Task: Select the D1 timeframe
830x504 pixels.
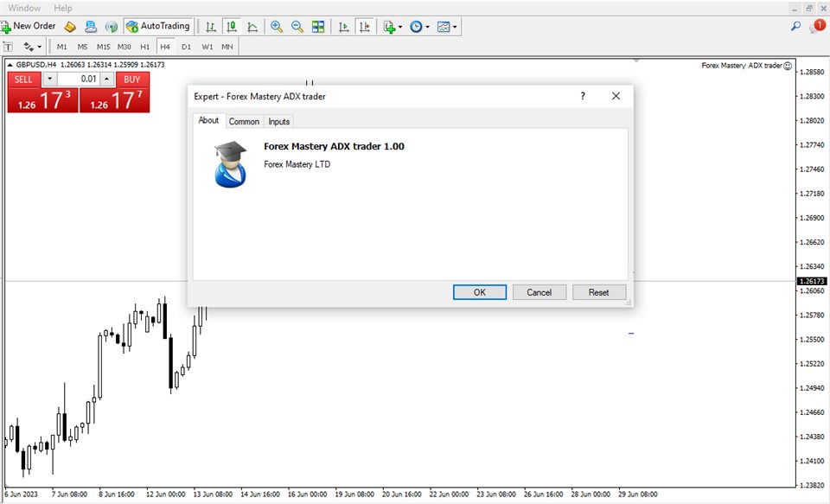Action: click(x=186, y=47)
